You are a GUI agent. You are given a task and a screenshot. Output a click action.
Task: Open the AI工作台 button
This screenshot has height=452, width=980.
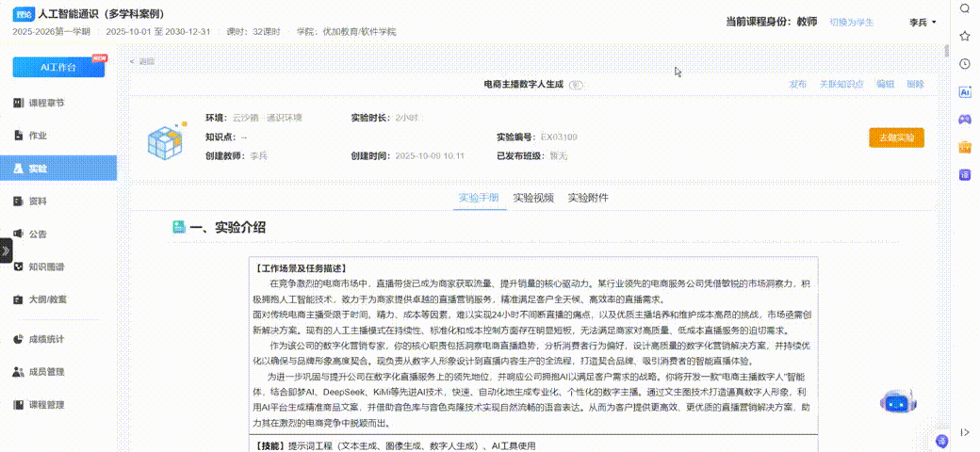58,68
